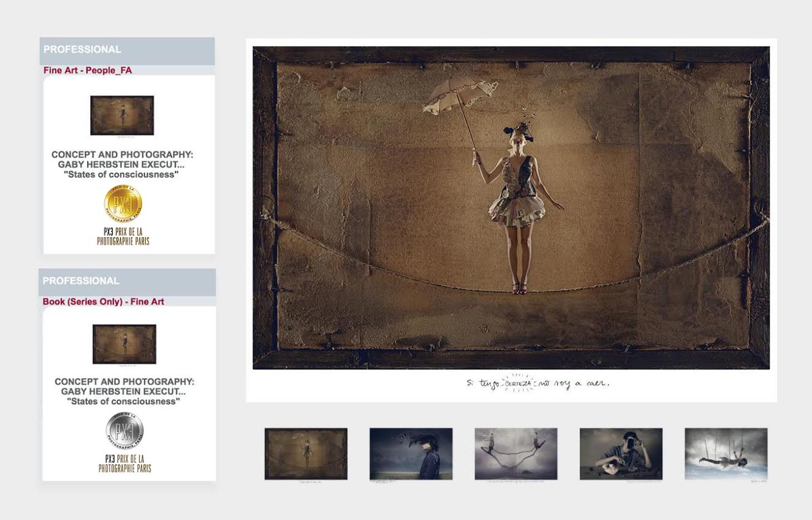812x520 pixels.
Task: Click "States of consciousness" in the bottom card
Action: pos(124,402)
